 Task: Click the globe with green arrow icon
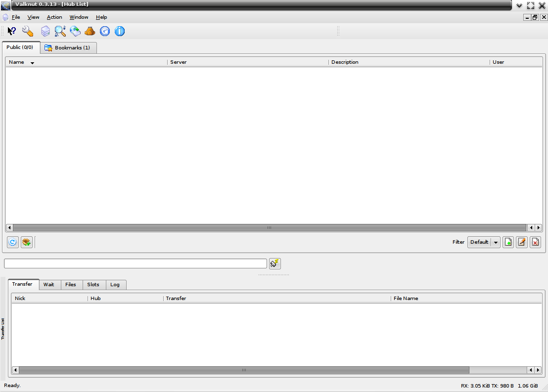coord(75,31)
